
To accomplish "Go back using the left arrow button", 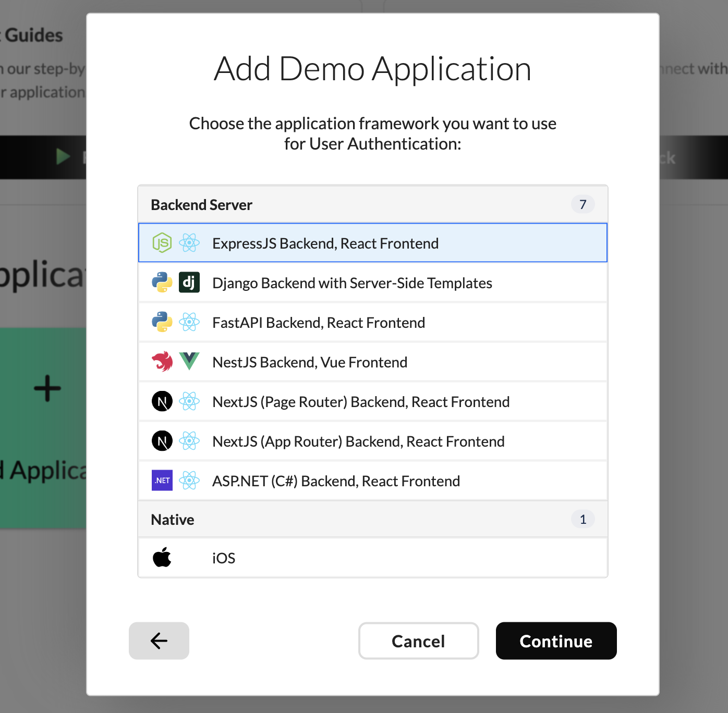I will 159,641.
